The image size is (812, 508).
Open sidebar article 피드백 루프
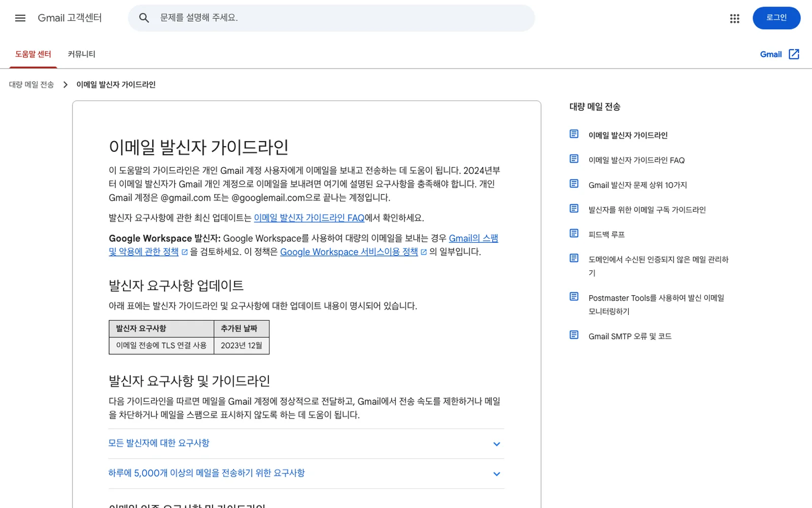[x=606, y=235]
